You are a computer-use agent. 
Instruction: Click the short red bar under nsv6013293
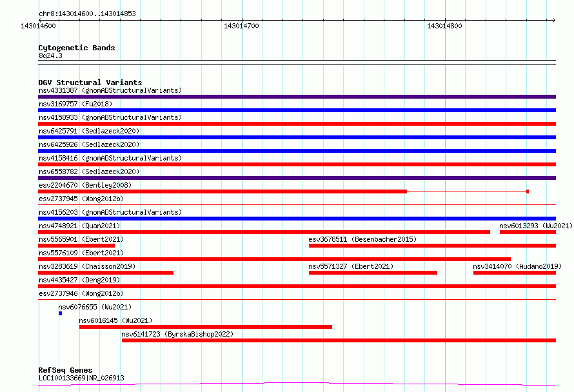(528, 232)
